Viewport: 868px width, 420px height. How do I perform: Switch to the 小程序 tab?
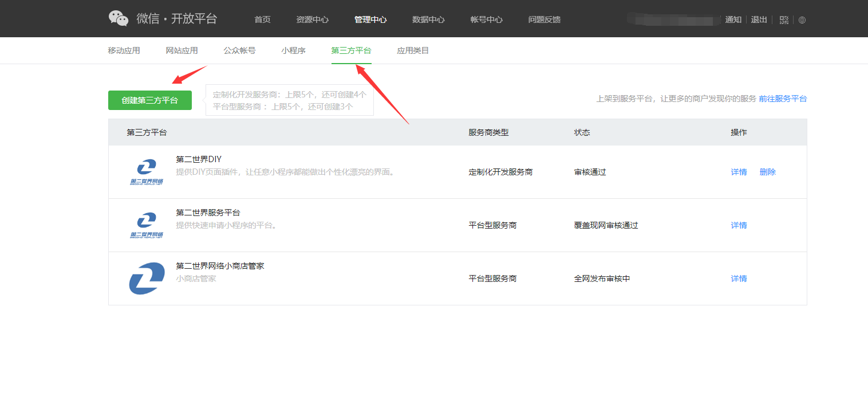pyautogui.click(x=293, y=50)
